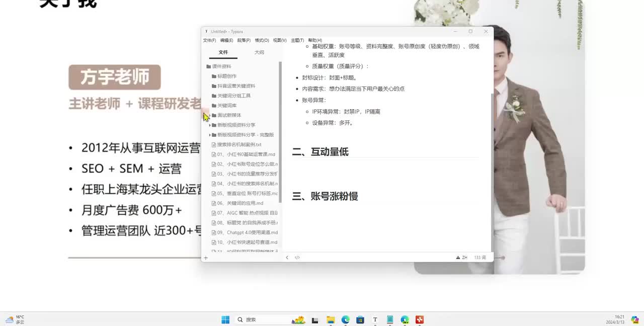The height and width of the screenshot is (326, 644).
Task: Open Microsoft Edge from the taskbar
Action: [346, 319]
